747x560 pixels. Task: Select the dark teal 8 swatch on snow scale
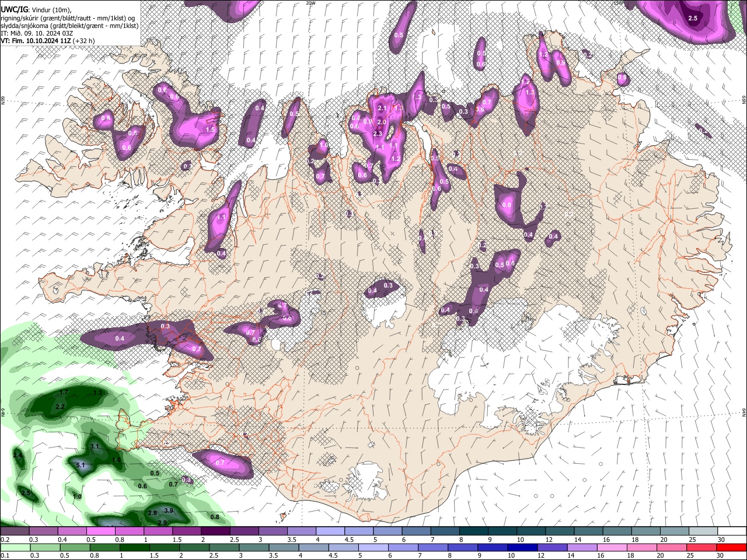tap(473, 531)
